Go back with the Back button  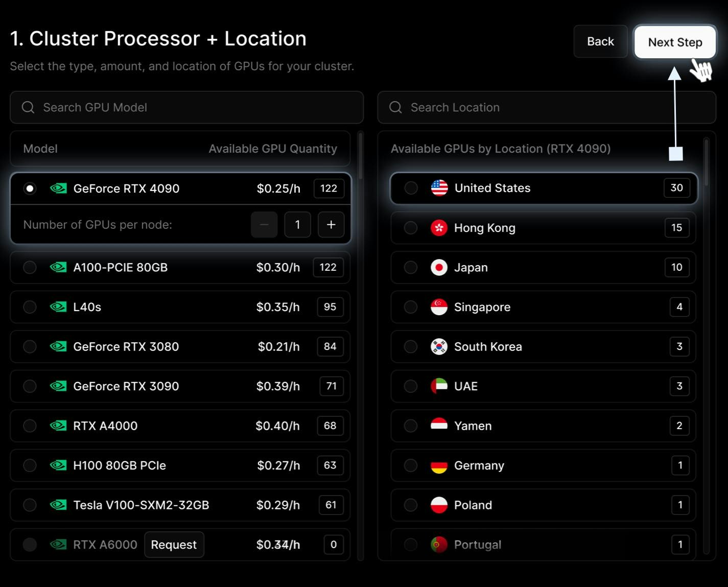tap(600, 41)
